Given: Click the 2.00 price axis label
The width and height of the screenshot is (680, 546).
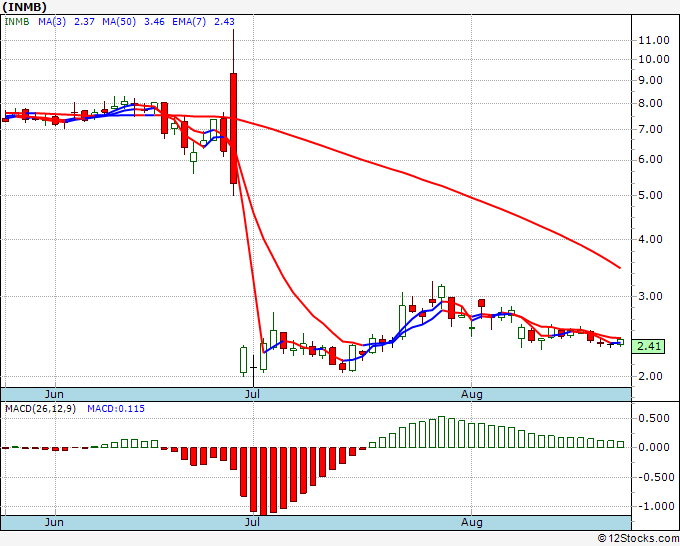Looking at the screenshot, I should pos(650,376).
